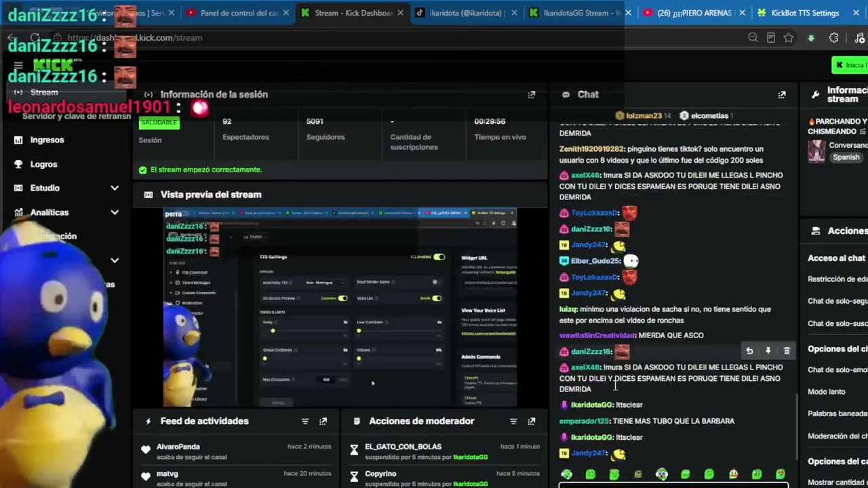The height and width of the screenshot is (488, 868).
Task: Click the hourglass icon beside Copyrino
Action: click(x=354, y=476)
